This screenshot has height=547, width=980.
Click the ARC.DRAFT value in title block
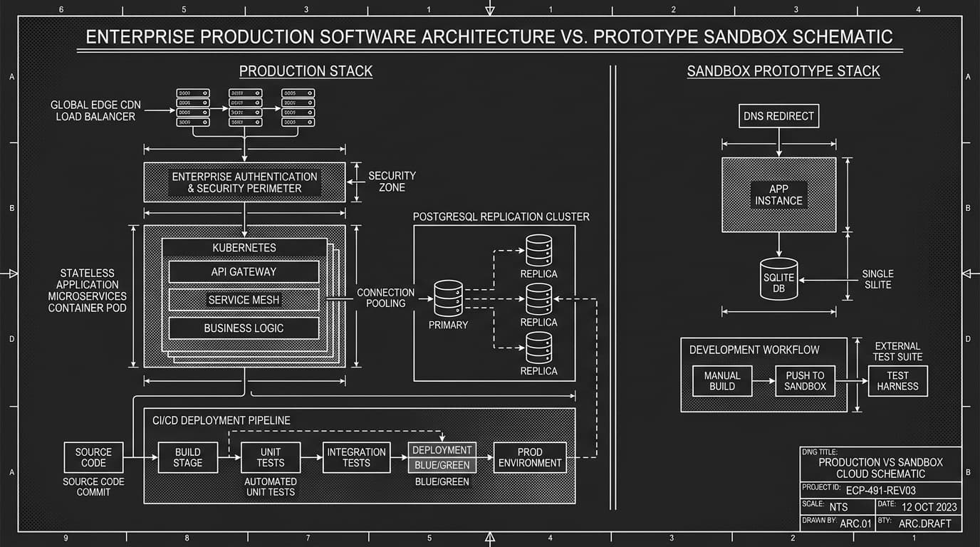click(924, 524)
